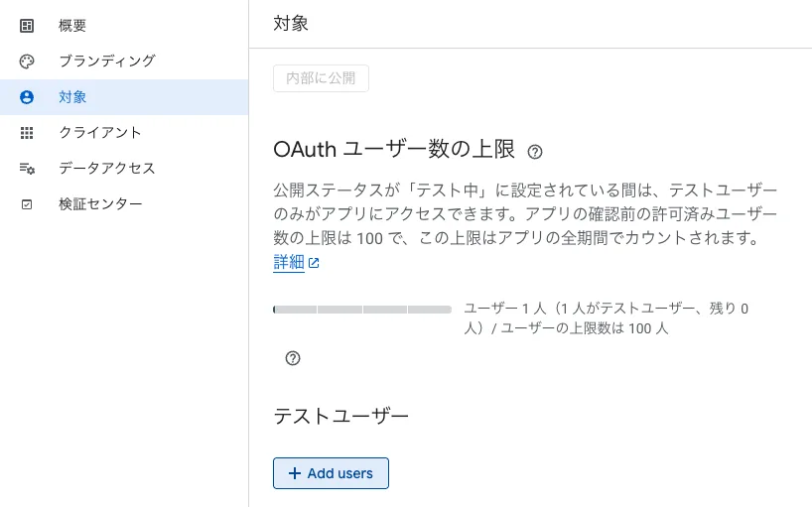Image resolution: width=812 pixels, height=507 pixels.
Task: Click the 対象 person icon in sidebar
Action: pyautogui.click(x=27, y=97)
